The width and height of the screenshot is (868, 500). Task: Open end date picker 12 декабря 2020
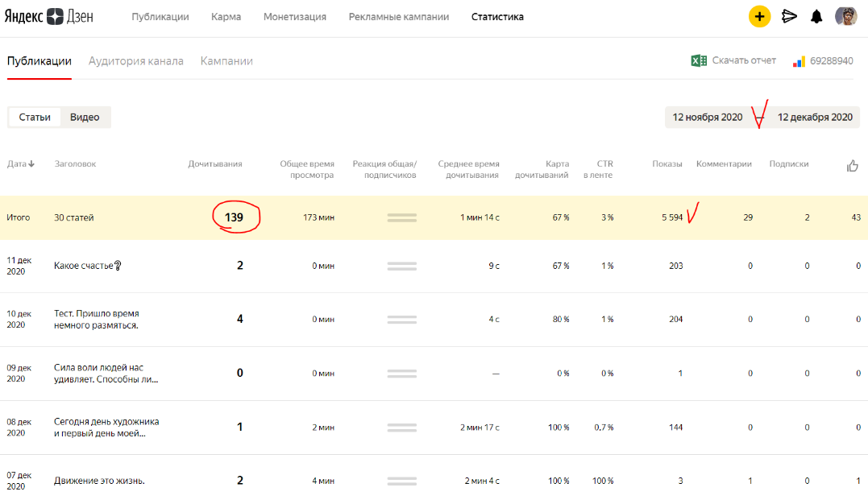(x=815, y=118)
